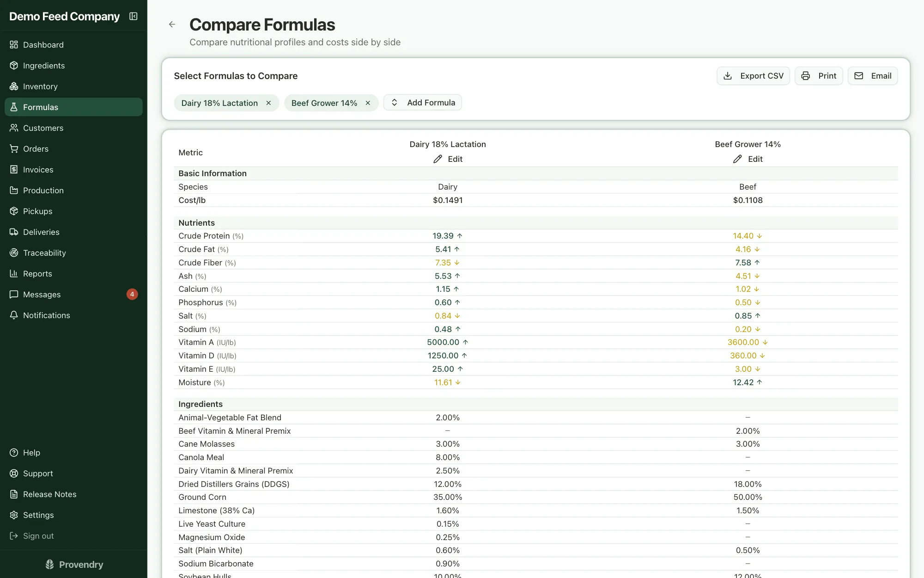Open the Add Formula dropdown
Screen dimensions: 924x578
[x=422, y=102]
